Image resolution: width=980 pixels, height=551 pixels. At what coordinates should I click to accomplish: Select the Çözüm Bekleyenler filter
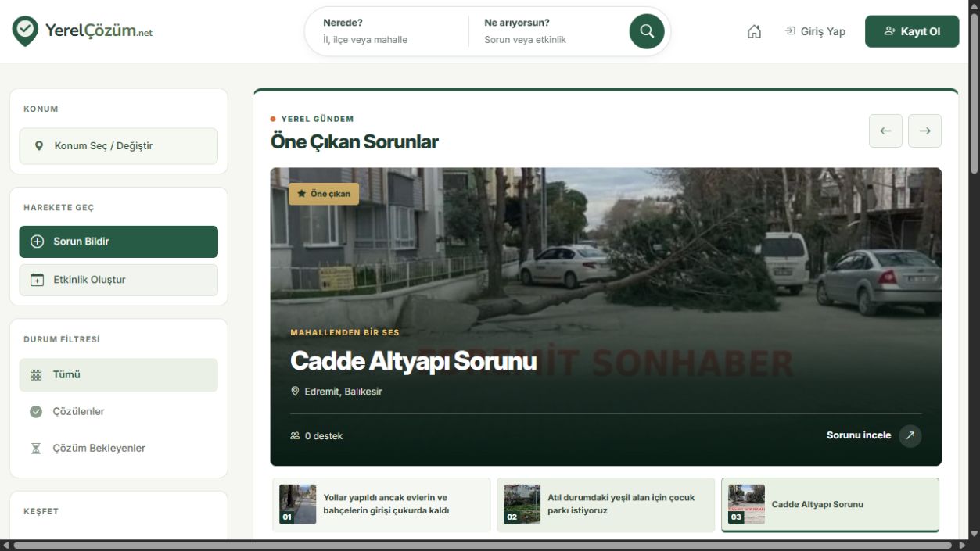119,449
